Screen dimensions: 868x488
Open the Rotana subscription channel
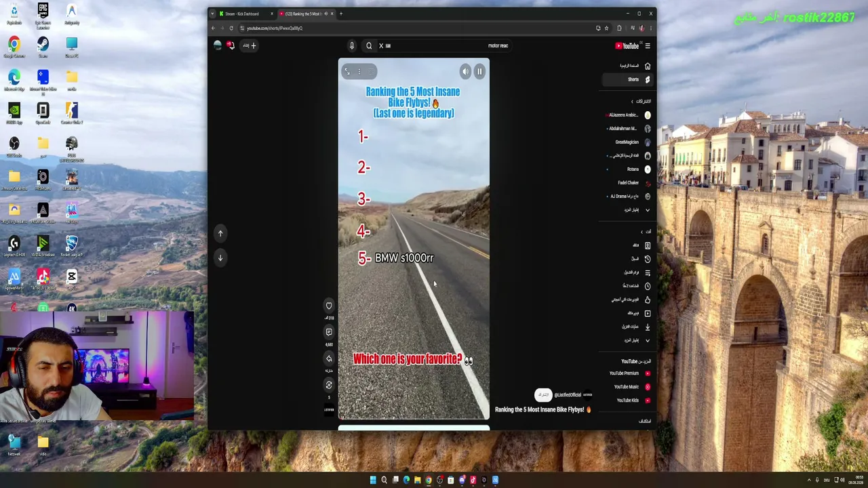pyautogui.click(x=628, y=169)
